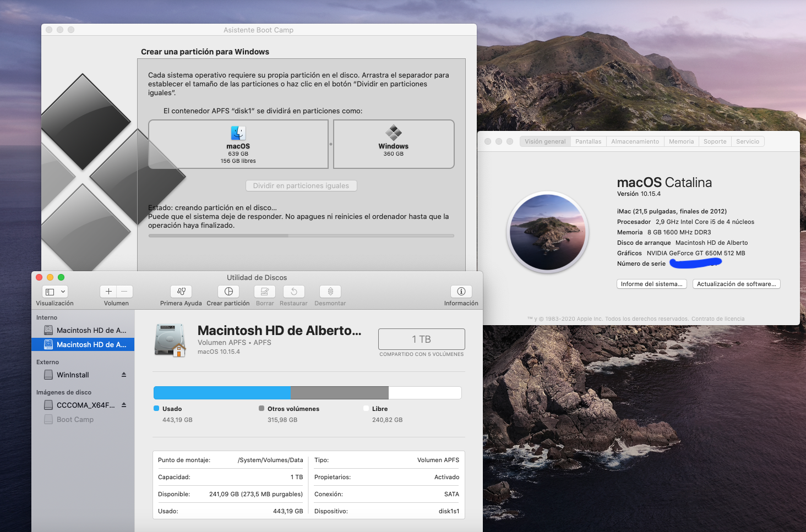Click the Asistente Boot Camp window title
Image resolution: width=806 pixels, height=532 pixels.
pyautogui.click(x=259, y=30)
